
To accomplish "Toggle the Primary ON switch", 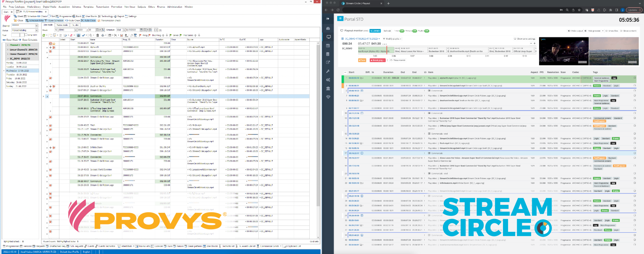I will point(414,31).
